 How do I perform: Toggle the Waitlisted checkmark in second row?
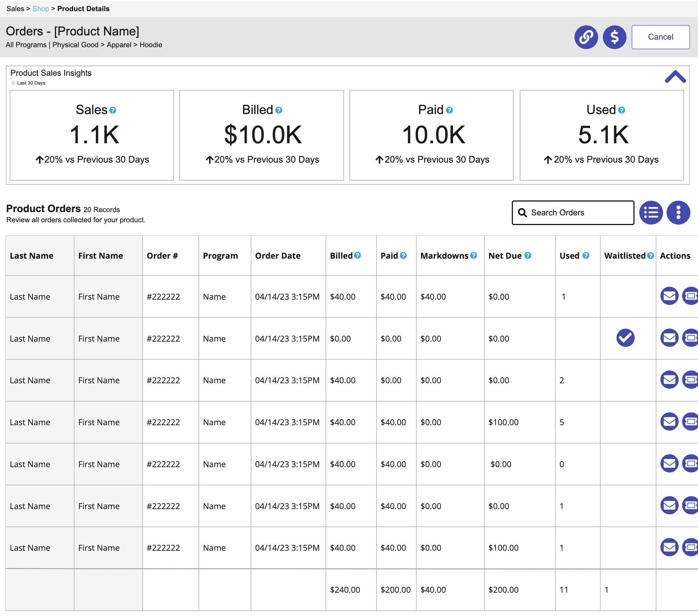[625, 338]
